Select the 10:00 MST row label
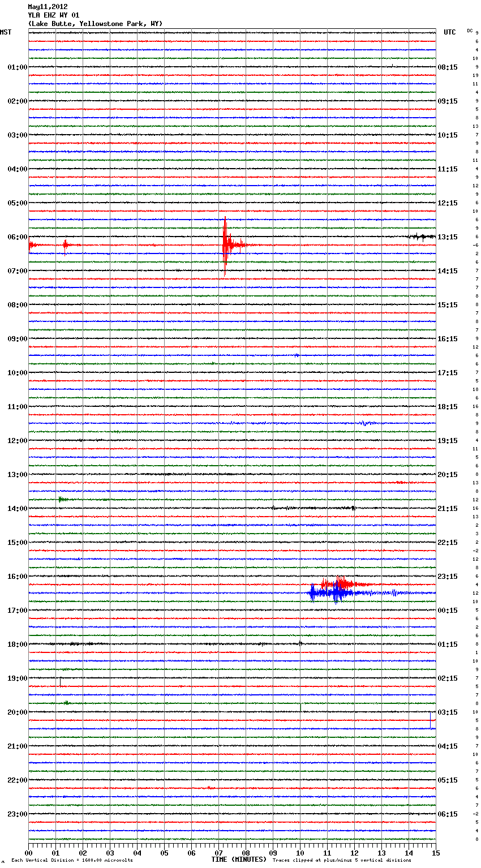Image resolution: width=481 pixels, height=868 pixels. point(18,372)
